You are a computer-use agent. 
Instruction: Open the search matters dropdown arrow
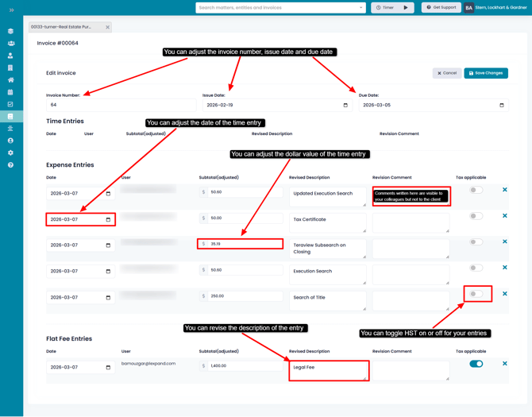(360, 8)
